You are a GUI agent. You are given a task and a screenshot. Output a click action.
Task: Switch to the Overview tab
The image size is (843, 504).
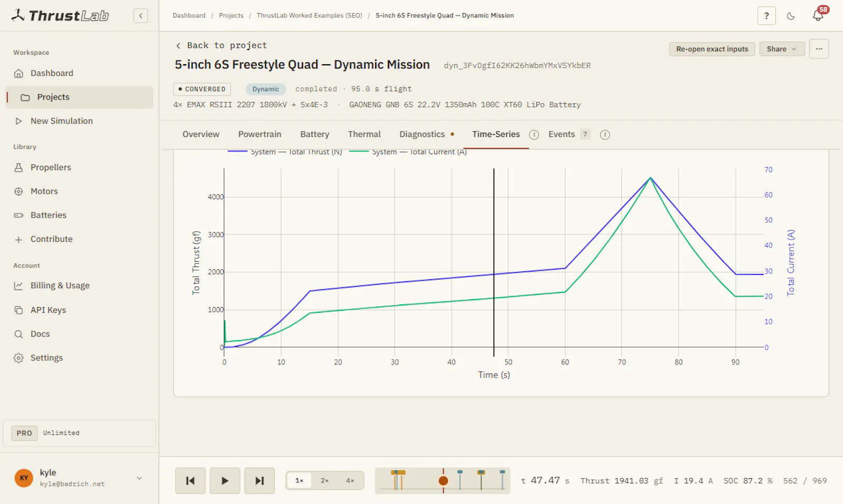click(x=201, y=134)
